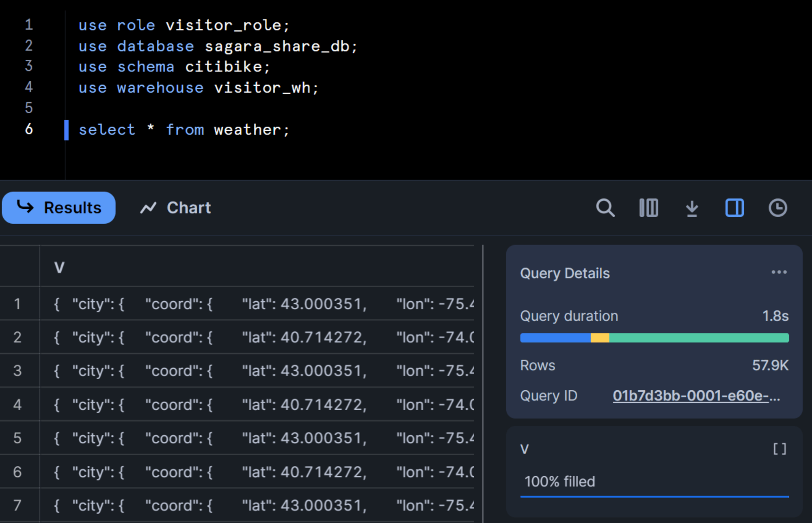Click row number 7 in results table

coord(17,505)
